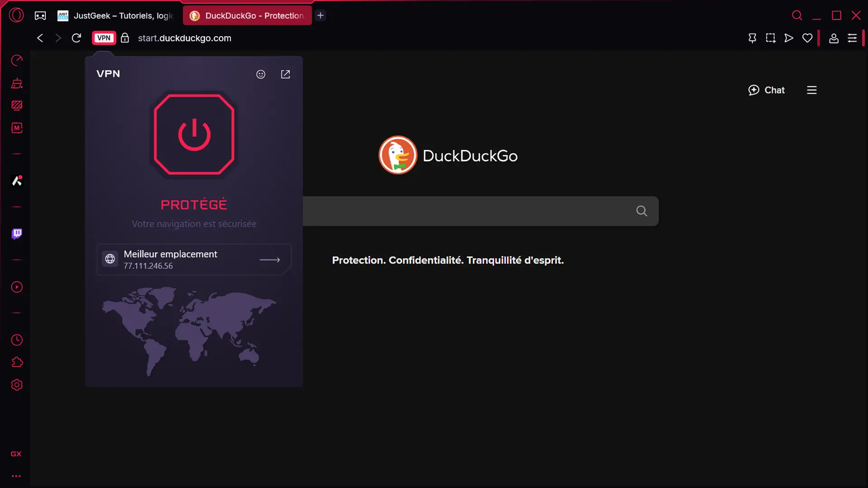Open VPN settings external link icon
The image size is (868, 488).
click(x=285, y=74)
